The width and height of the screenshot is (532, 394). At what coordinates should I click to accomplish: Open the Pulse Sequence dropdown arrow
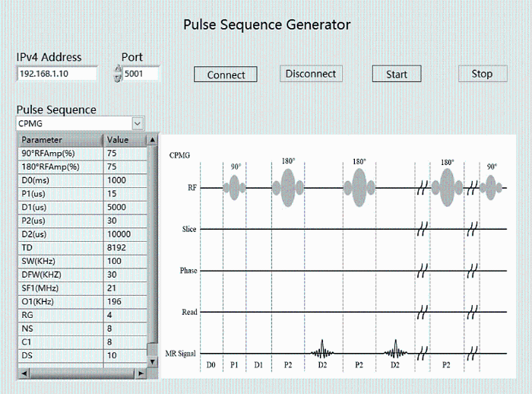pos(138,124)
